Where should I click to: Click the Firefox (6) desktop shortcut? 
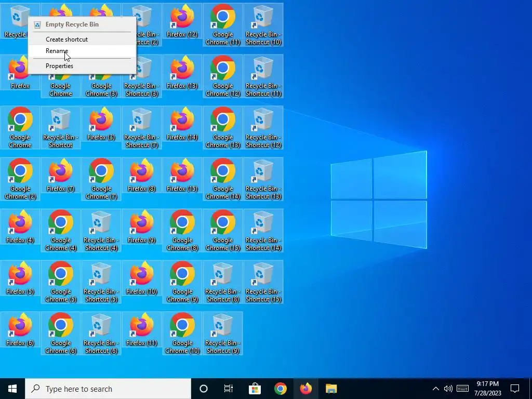coord(20,330)
